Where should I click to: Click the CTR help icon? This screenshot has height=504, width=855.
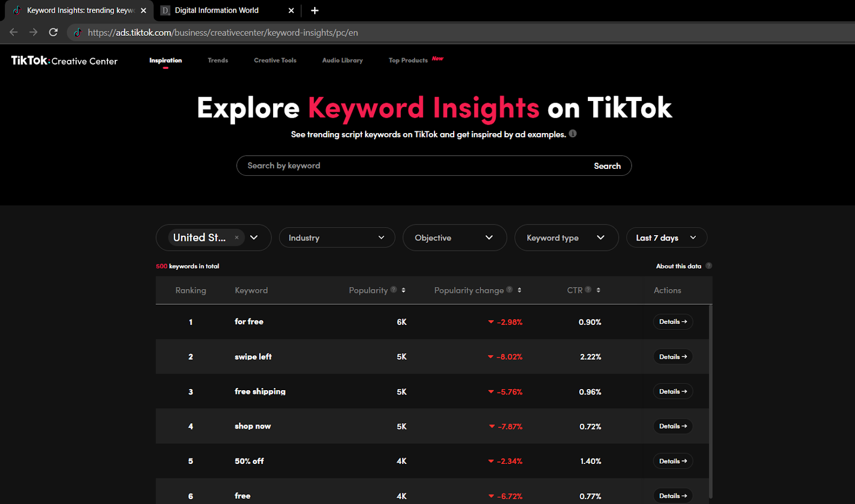[588, 290]
